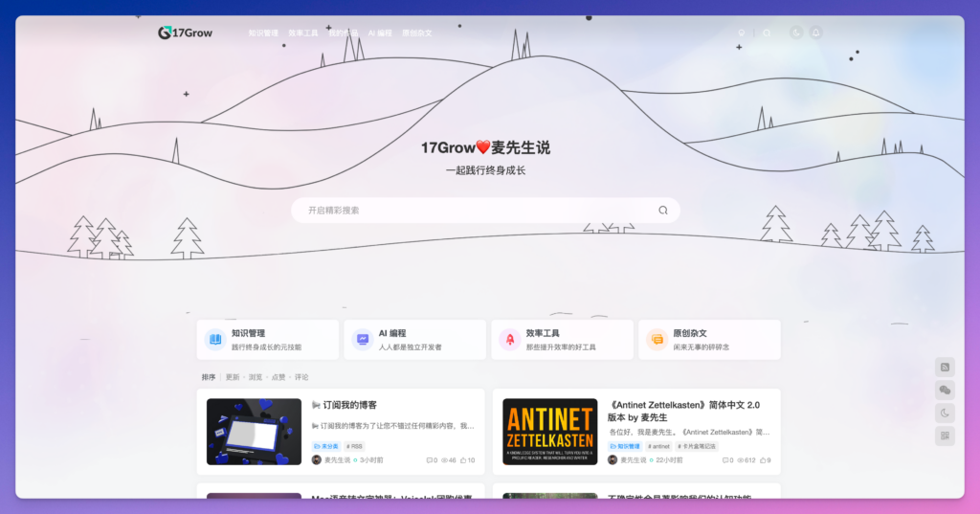Image resolution: width=980 pixels, height=514 pixels.
Task: Click the 46 views icon on 订阅我的博客 post
Action: [445, 460]
